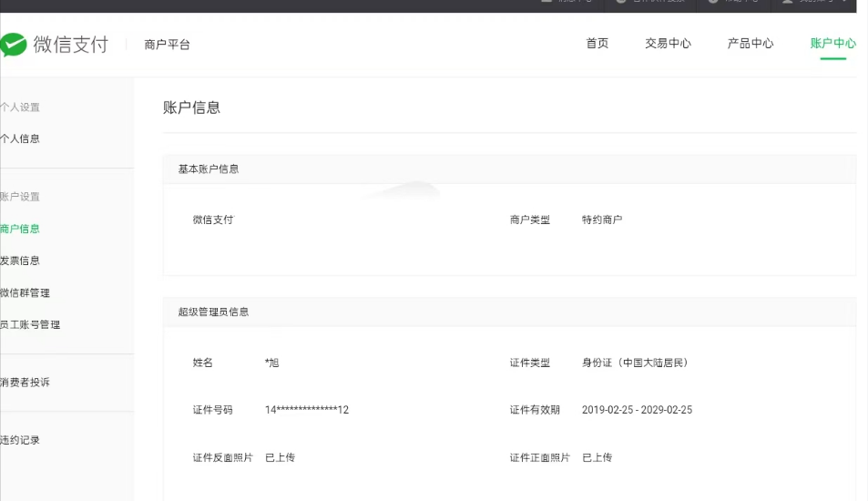Click the 商户平台 label in header
This screenshot has height=501, width=868.
[x=168, y=45]
